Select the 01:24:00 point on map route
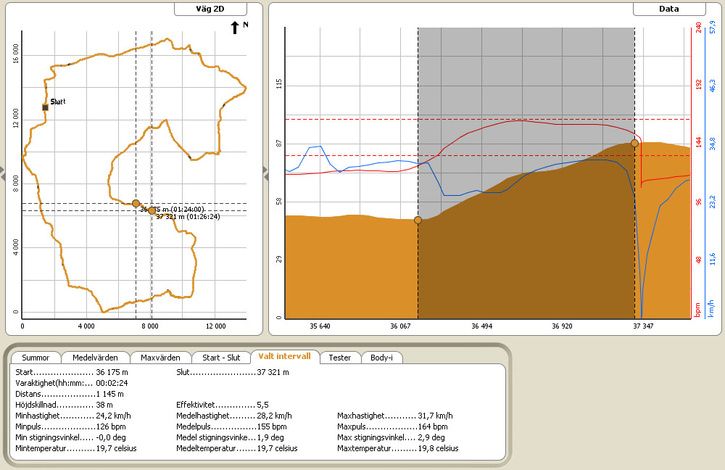The width and height of the screenshot is (725, 470). point(136,204)
